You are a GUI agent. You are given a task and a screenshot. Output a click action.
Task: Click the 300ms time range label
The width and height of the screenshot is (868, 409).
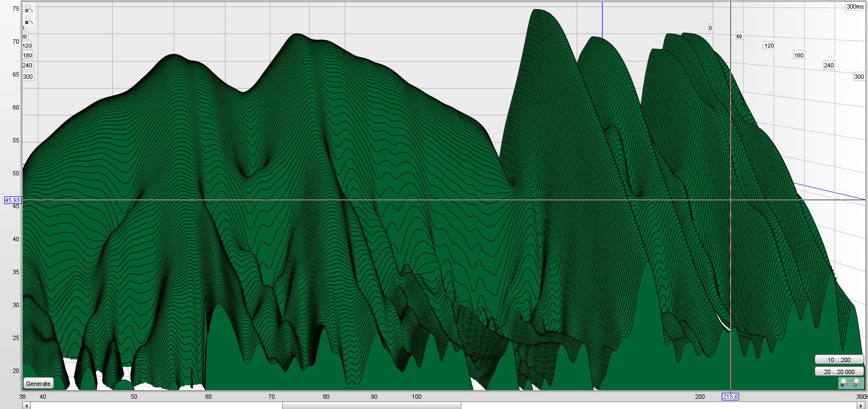pos(855,6)
